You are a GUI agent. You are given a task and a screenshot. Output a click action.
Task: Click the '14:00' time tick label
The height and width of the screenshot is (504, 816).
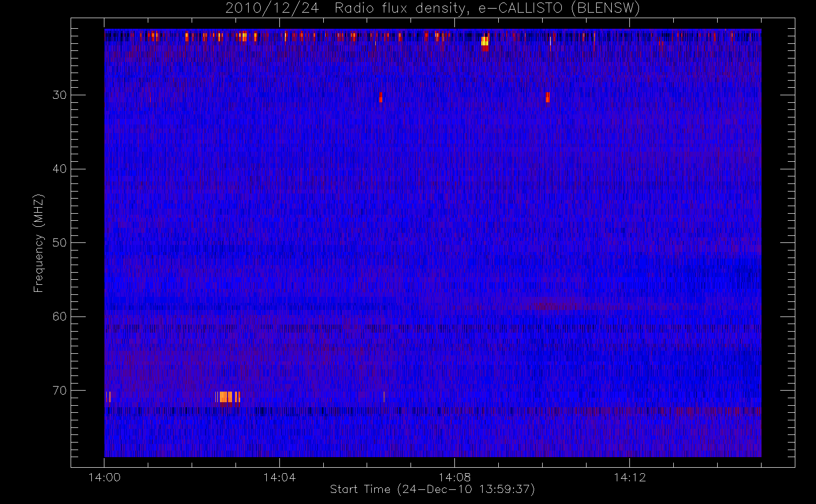pyautogui.click(x=104, y=477)
